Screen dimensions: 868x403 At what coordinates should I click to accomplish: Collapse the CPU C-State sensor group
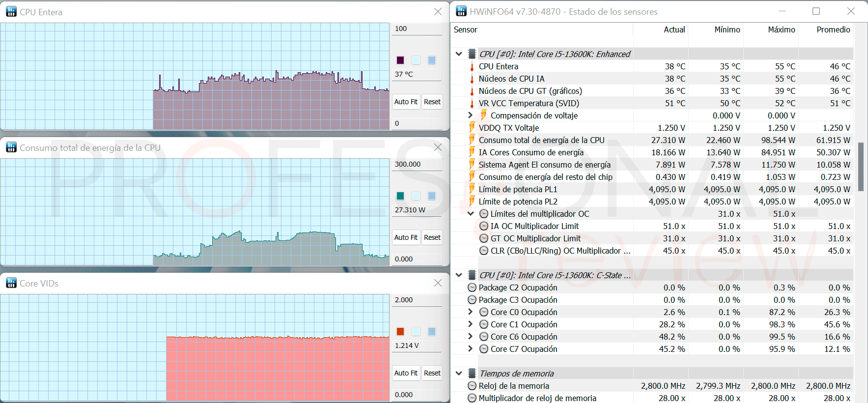pos(459,275)
